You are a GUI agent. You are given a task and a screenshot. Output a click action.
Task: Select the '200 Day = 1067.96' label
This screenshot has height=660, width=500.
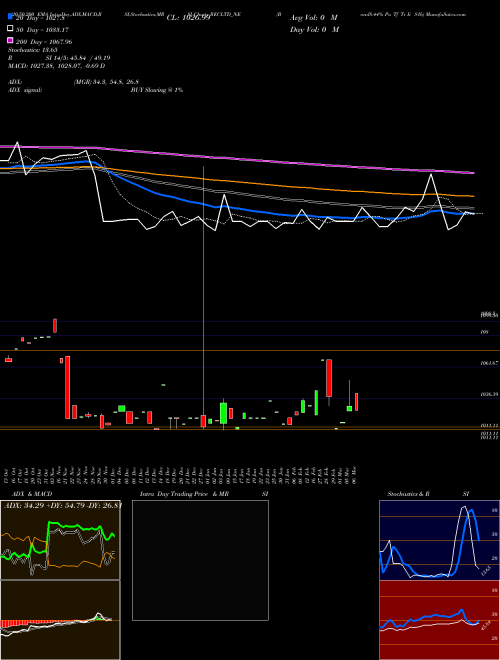tap(44, 42)
